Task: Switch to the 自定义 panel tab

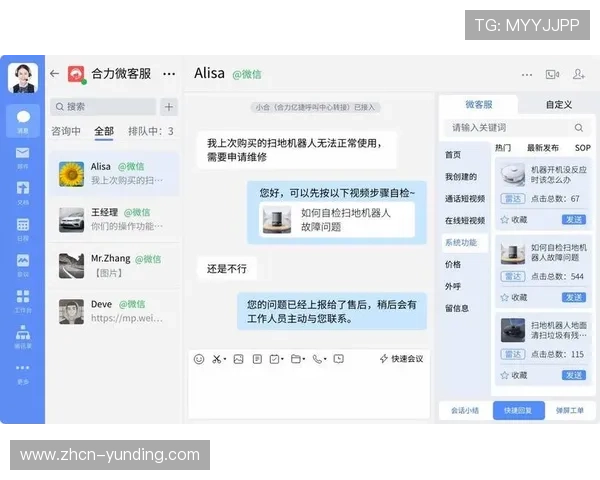Action: tap(559, 104)
